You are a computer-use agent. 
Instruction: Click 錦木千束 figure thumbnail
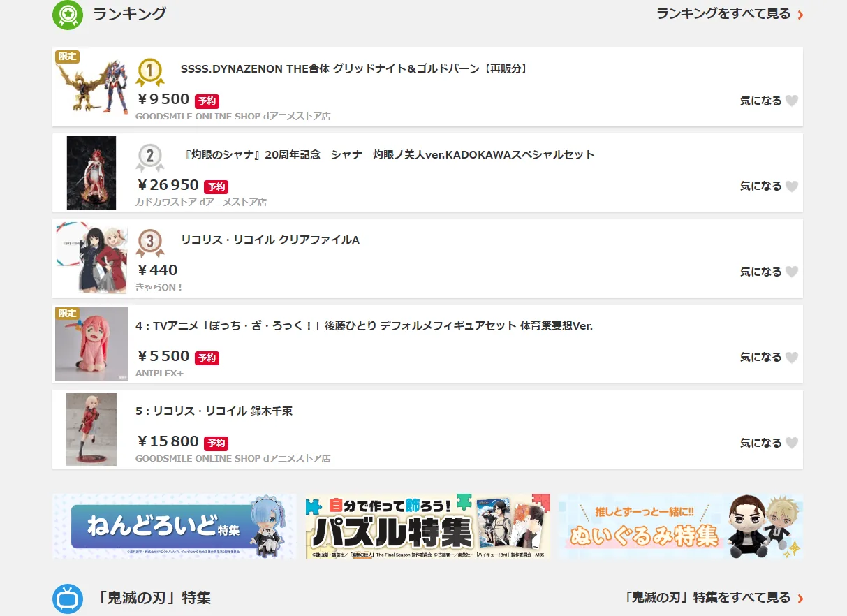pyautogui.click(x=91, y=429)
